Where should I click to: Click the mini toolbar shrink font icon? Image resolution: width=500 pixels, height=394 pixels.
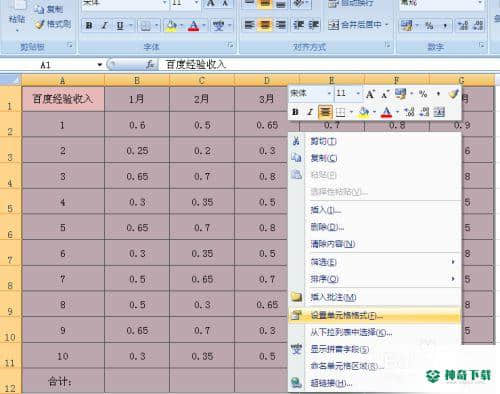pyautogui.click(x=385, y=95)
